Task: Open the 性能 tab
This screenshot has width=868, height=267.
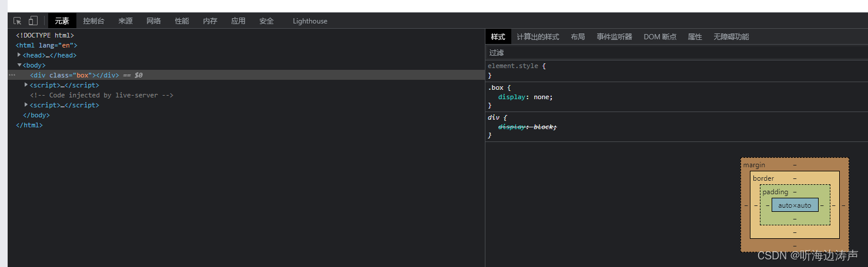Action: (182, 21)
